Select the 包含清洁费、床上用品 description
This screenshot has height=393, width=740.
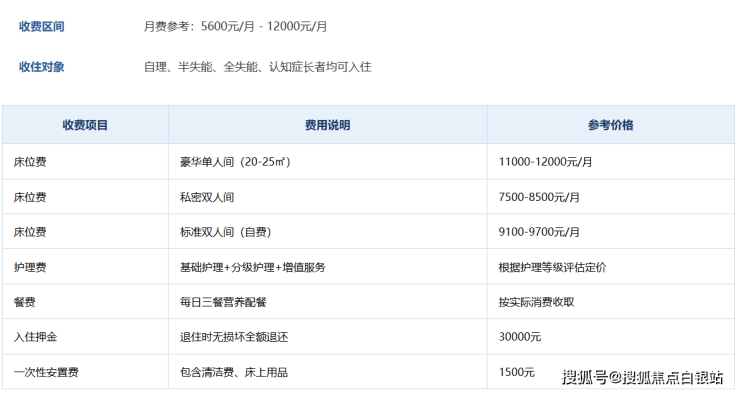pyautogui.click(x=234, y=373)
